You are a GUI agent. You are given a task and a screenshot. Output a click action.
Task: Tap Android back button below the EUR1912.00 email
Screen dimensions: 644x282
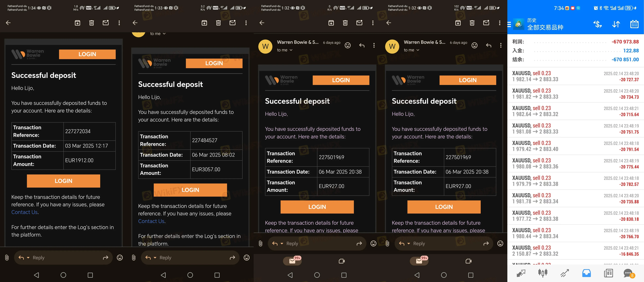[36, 275]
